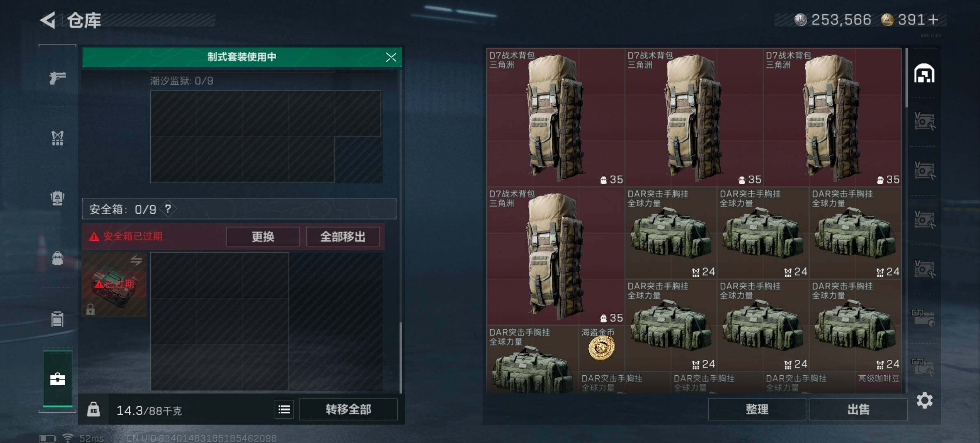The width and height of the screenshot is (980, 443).
Task: Toggle the list view icon beside 转移全部
Action: pyautogui.click(x=284, y=409)
